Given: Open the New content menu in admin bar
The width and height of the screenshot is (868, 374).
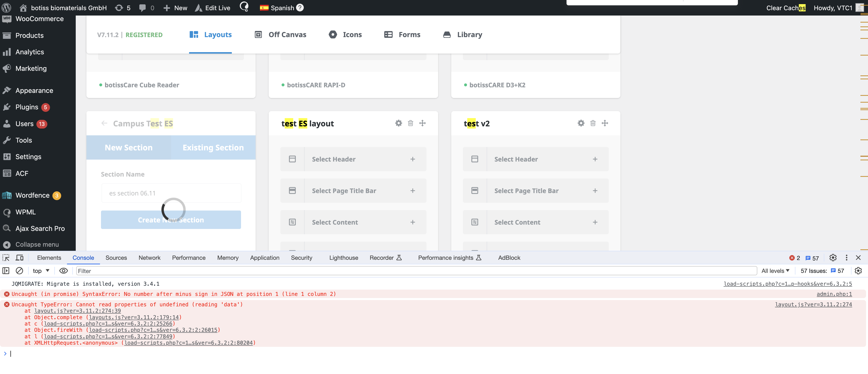Looking at the screenshot, I should (x=175, y=8).
